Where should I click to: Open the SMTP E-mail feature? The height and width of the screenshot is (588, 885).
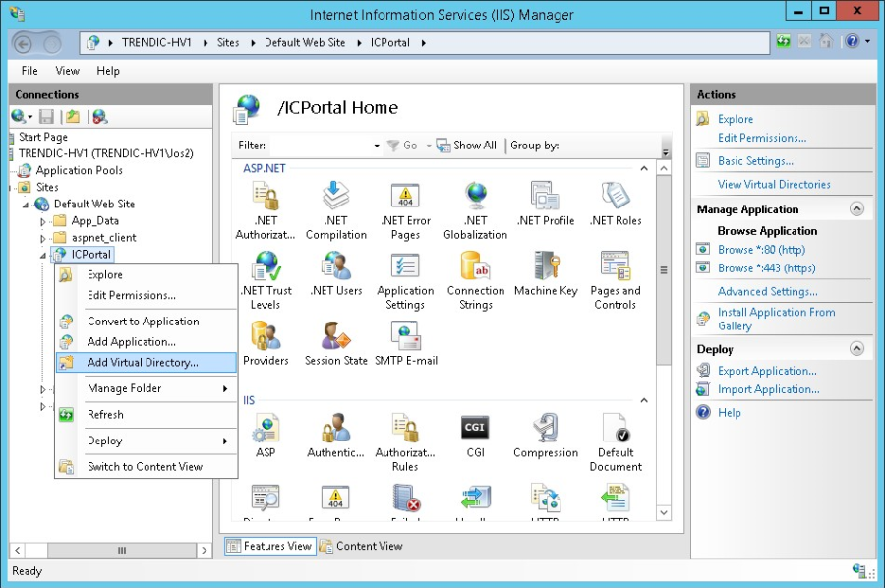[x=405, y=344]
